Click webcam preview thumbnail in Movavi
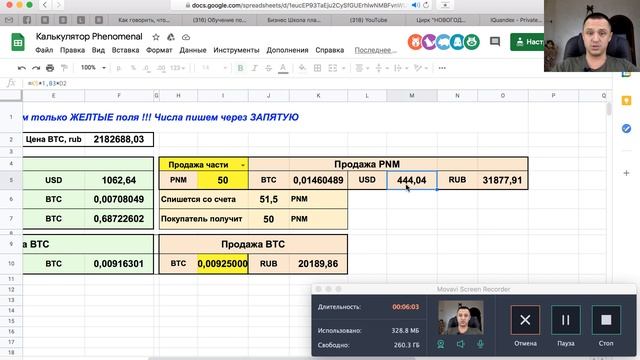The image size is (640, 360). tap(461, 318)
